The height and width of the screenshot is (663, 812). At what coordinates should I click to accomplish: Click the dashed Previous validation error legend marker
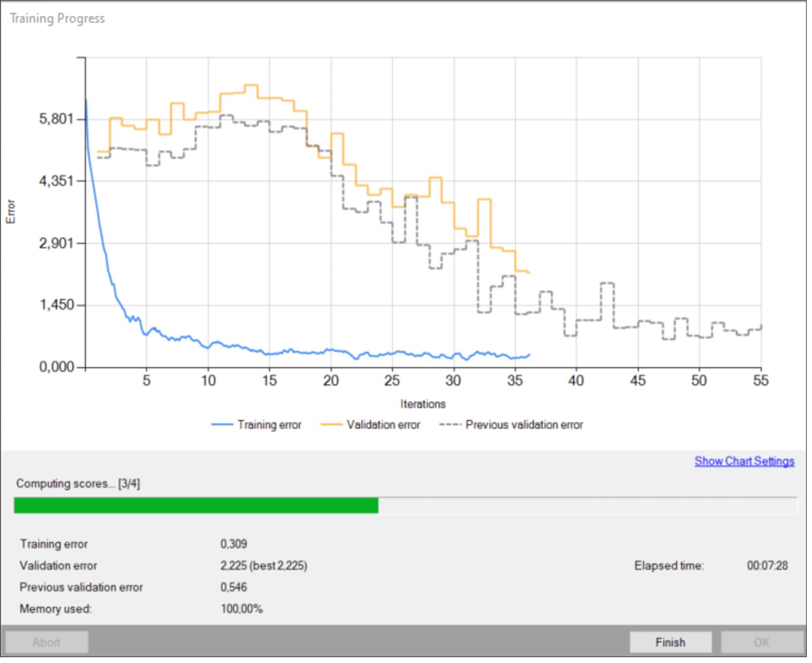(x=450, y=425)
